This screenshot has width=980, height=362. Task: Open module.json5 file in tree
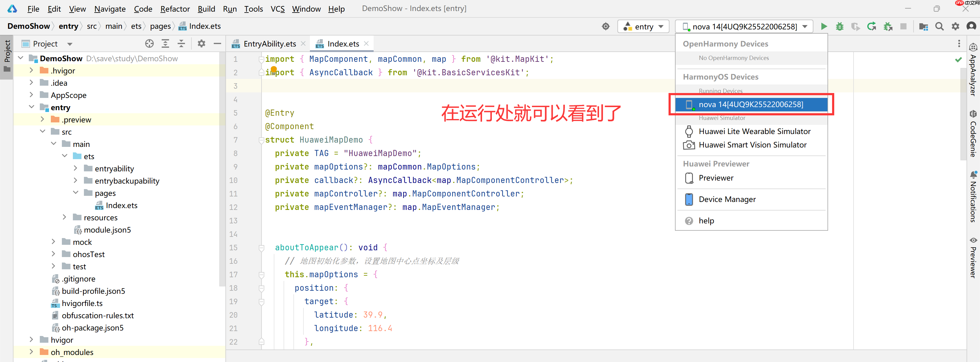click(x=107, y=230)
